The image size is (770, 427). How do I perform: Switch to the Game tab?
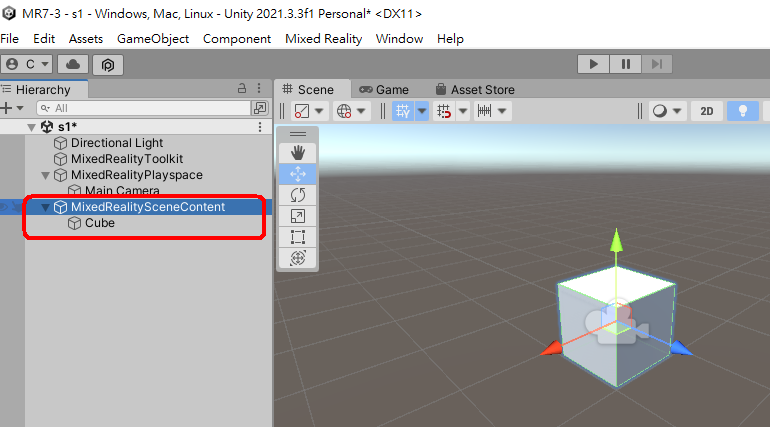[384, 89]
